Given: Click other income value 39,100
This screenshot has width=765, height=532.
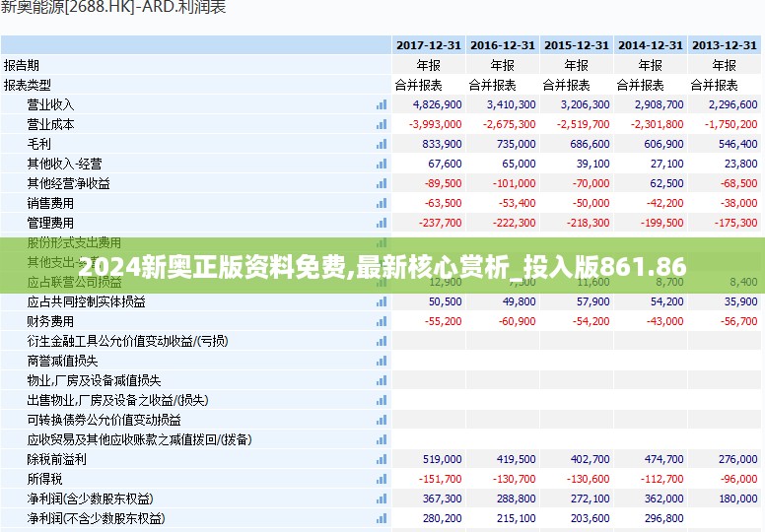Looking at the screenshot, I should coord(593,164).
